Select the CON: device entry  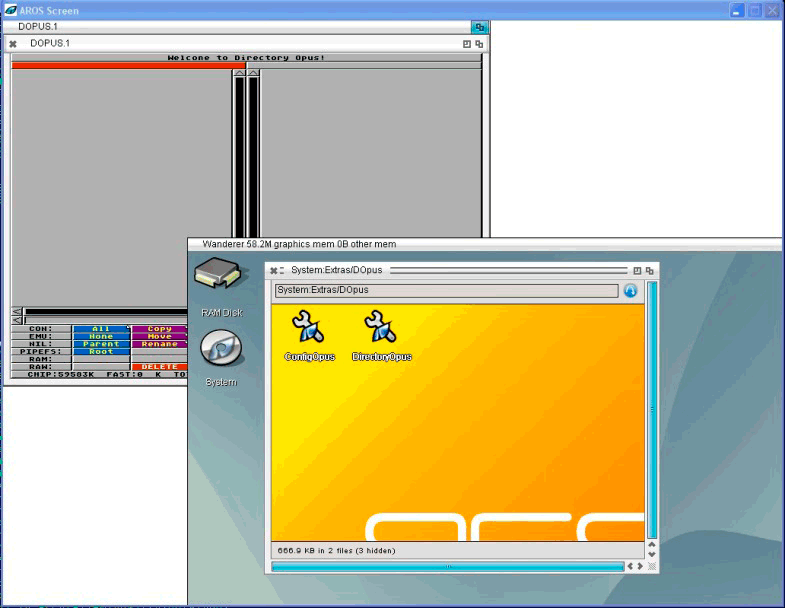point(41,329)
